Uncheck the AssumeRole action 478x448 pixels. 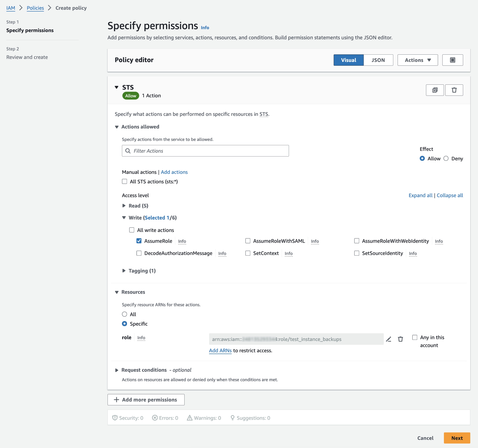click(139, 241)
